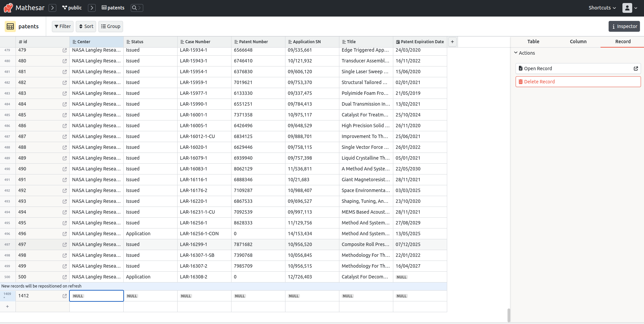Add a new column with the plus icon

click(x=452, y=42)
